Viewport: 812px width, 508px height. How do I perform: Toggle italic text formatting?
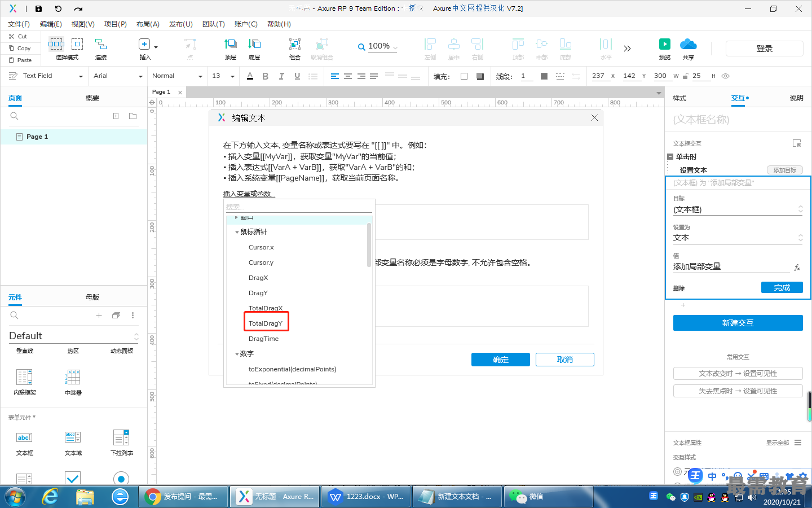pyautogui.click(x=281, y=76)
